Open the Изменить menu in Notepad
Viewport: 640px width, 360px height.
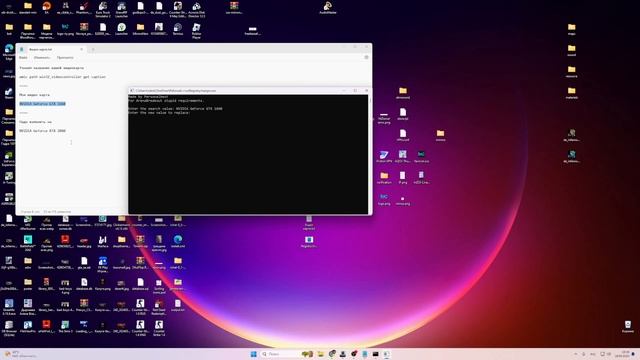pos(42,58)
